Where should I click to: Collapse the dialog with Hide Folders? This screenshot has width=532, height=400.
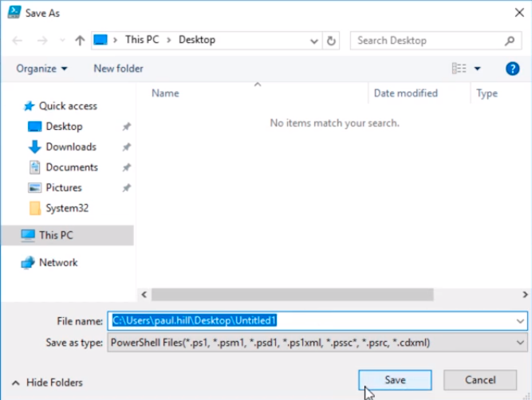(48, 382)
